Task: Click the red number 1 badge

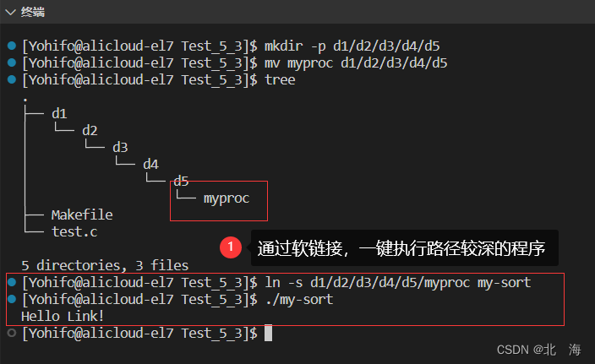Action: point(230,247)
